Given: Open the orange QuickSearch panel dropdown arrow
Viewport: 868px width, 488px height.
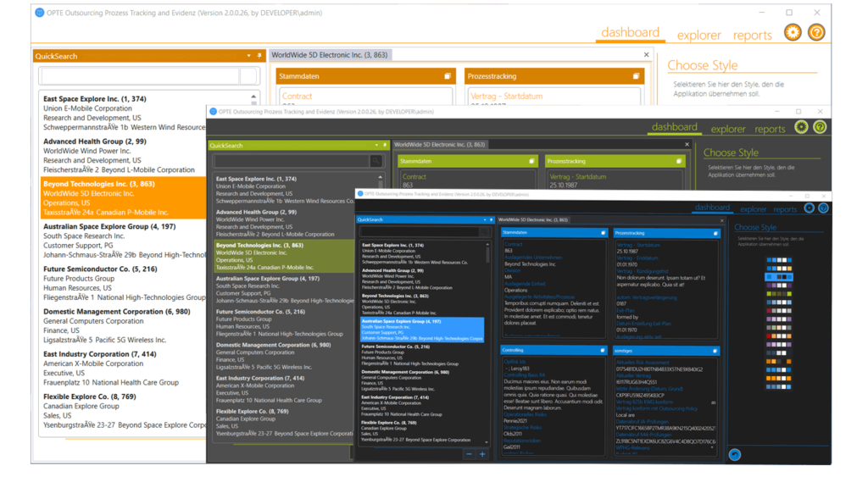Looking at the screenshot, I should 249,56.
